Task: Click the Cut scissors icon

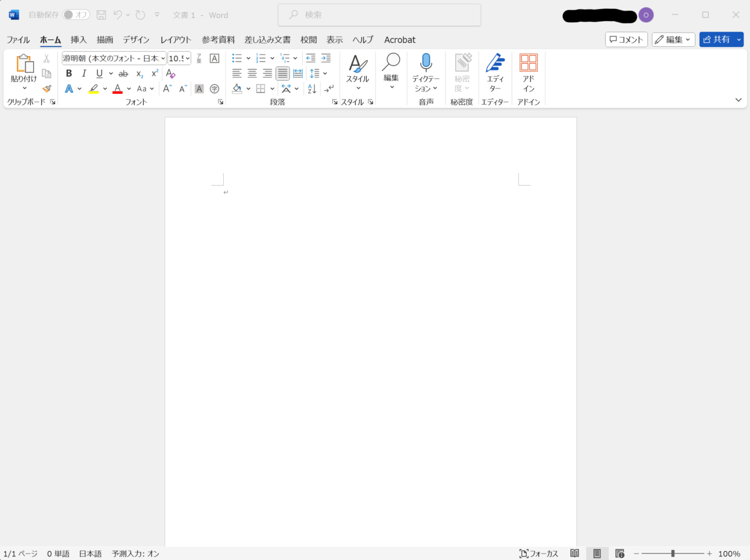Action: 46,59
